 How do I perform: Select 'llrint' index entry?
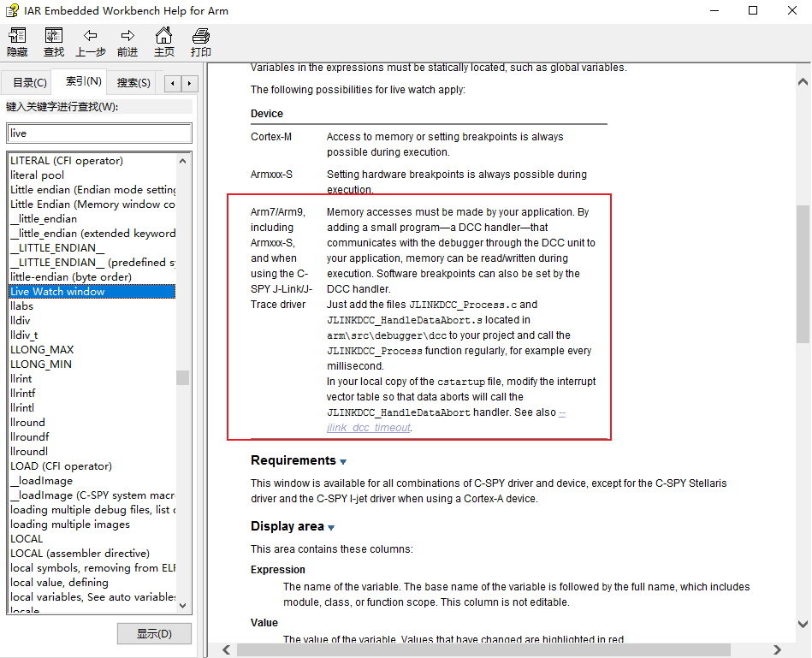click(21, 378)
